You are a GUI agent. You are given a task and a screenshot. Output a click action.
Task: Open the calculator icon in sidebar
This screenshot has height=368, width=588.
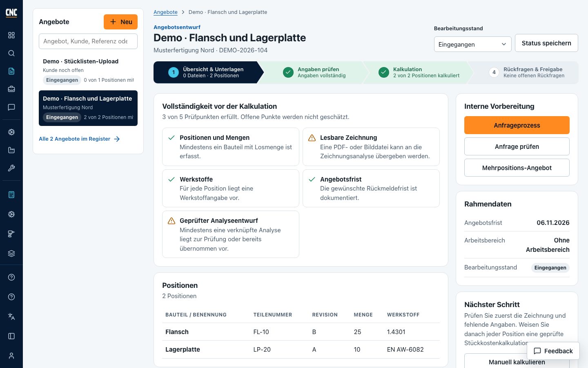point(11,195)
